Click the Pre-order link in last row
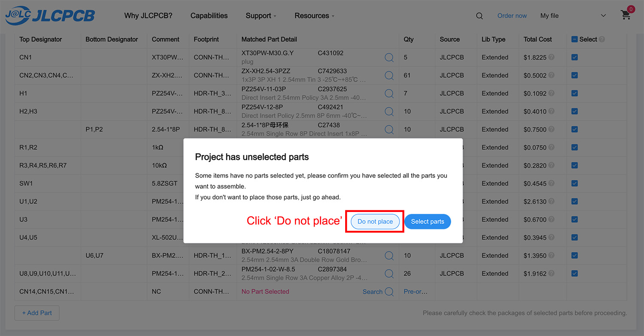Screen dimensions: 644x336 click(416, 291)
